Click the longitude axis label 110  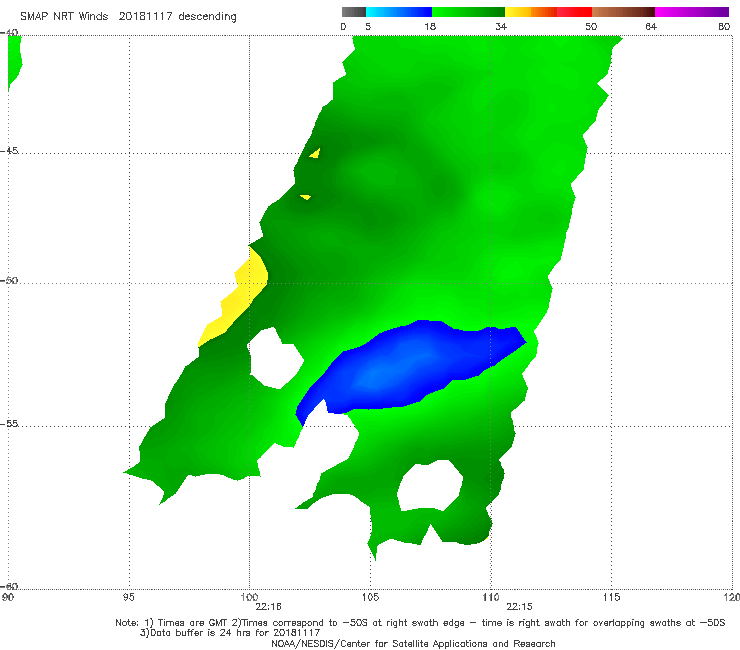pos(491,598)
